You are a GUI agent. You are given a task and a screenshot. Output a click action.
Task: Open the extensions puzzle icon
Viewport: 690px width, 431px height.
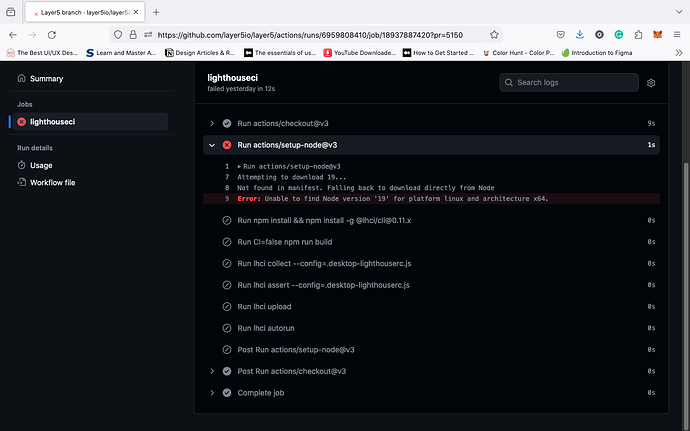tap(638, 34)
